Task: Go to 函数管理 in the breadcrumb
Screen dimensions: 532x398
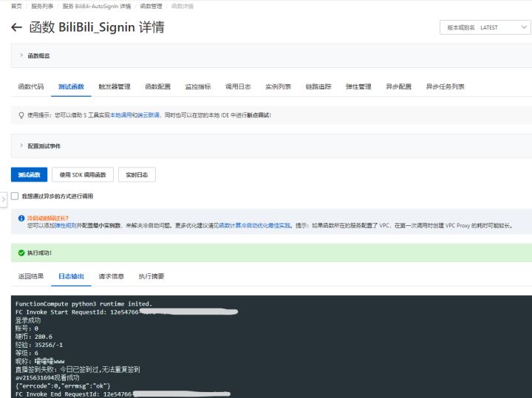Action: pos(151,6)
